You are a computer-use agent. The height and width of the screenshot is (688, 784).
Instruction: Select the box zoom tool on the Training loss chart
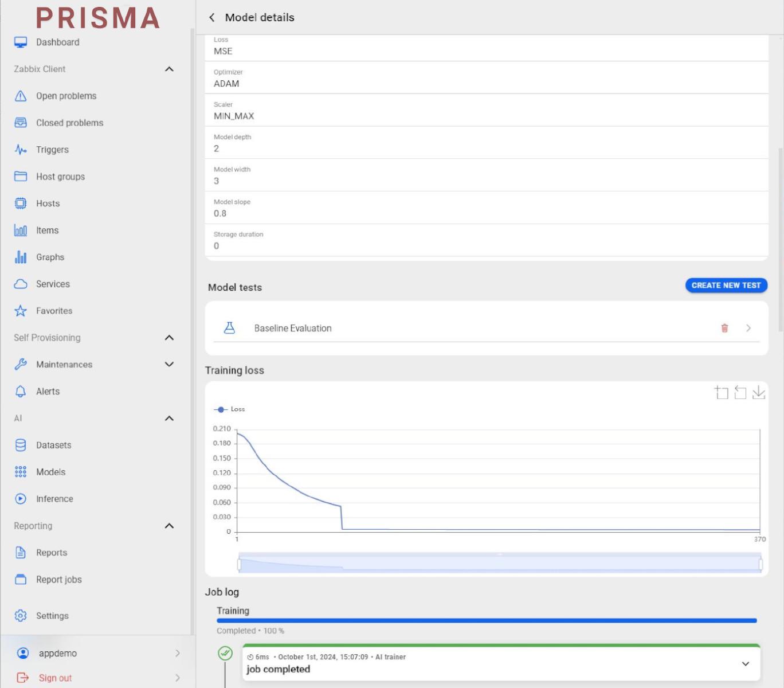[x=721, y=393]
